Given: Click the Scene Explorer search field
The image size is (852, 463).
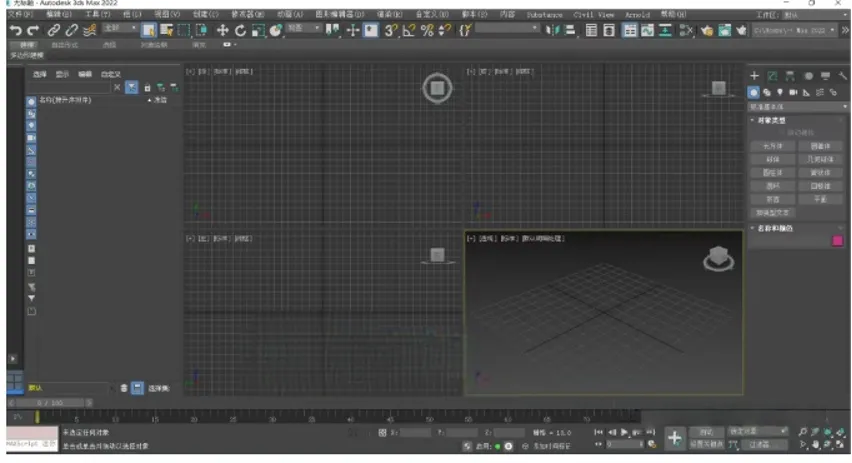Looking at the screenshot, I should (70, 87).
